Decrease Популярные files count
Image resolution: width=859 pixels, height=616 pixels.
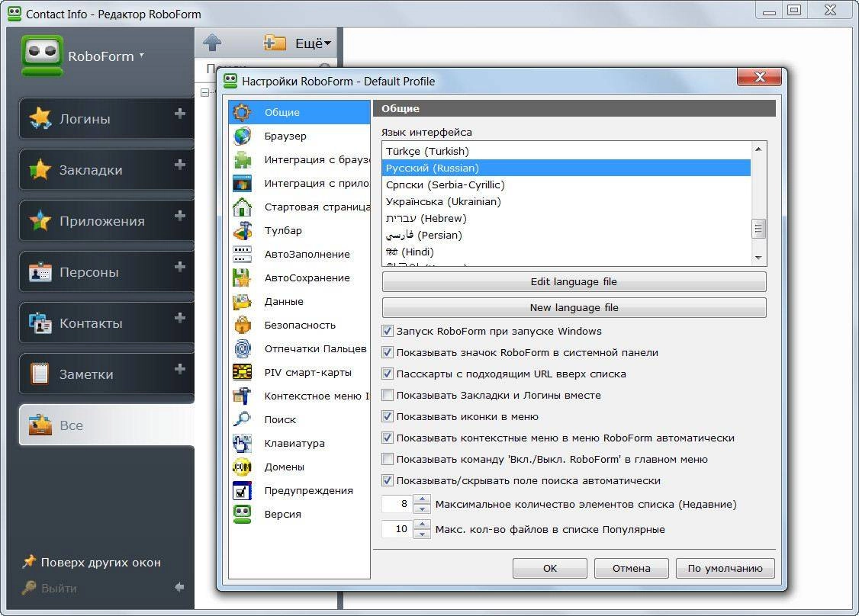422,534
